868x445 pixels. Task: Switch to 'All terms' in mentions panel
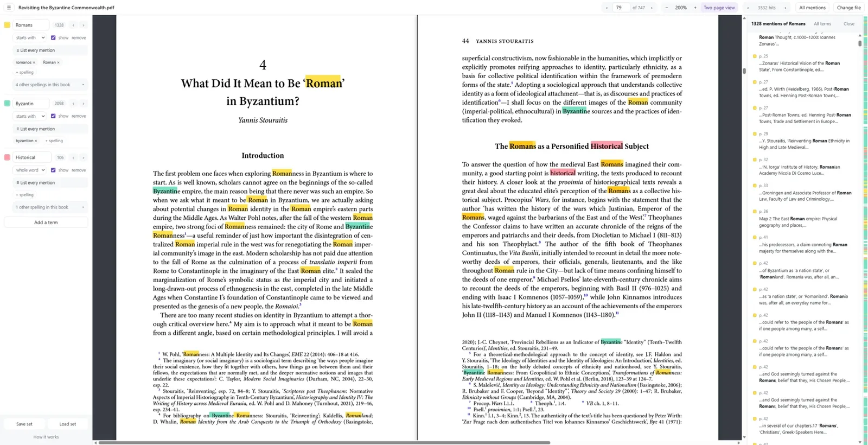point(822,24)
